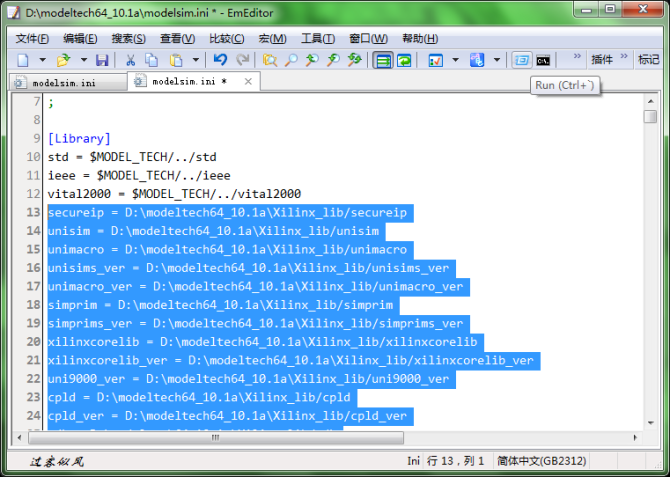Click the vertical scrollbar up arrow

point(650,101)
